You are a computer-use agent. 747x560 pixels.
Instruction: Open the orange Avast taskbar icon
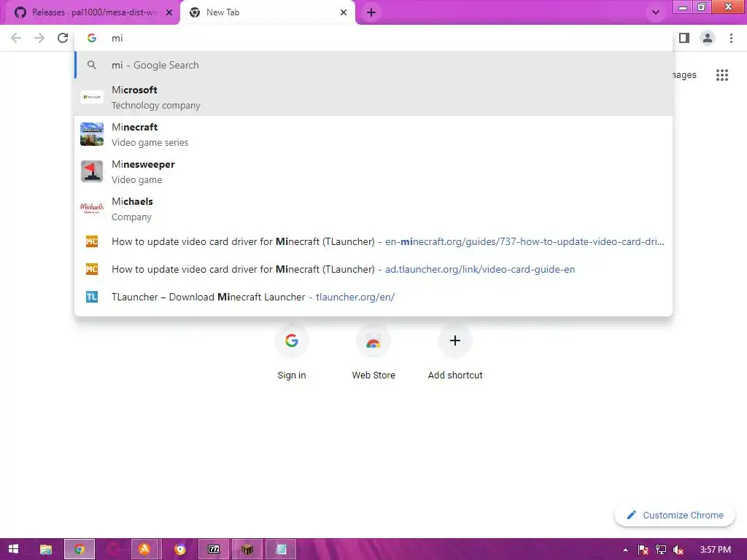(x=144, y=549)
